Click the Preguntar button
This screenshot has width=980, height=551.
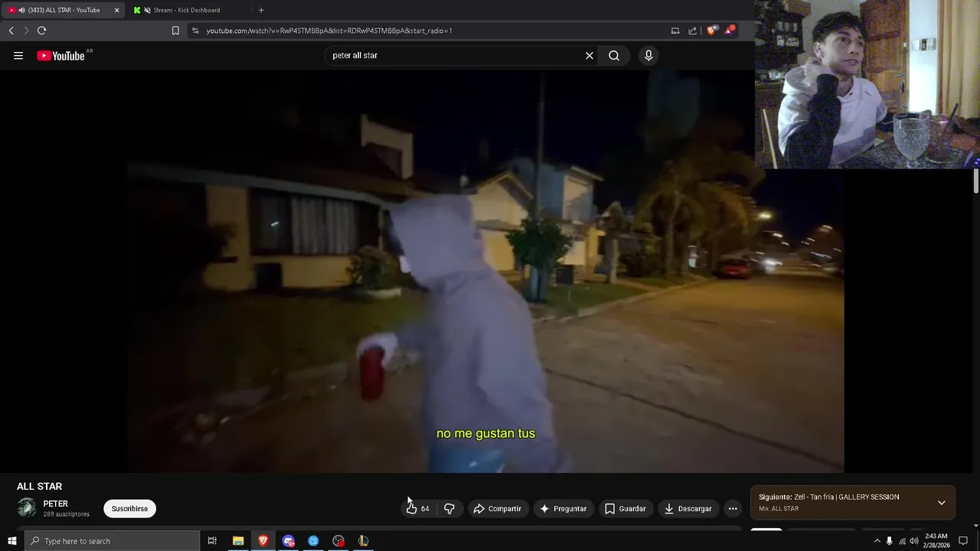[563, 509]
